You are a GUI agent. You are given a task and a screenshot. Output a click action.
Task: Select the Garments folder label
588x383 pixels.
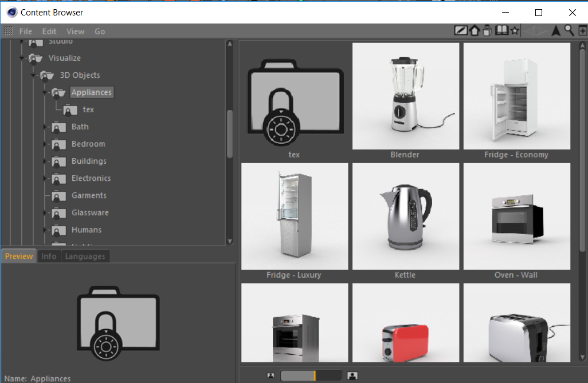tap(89, 196)
